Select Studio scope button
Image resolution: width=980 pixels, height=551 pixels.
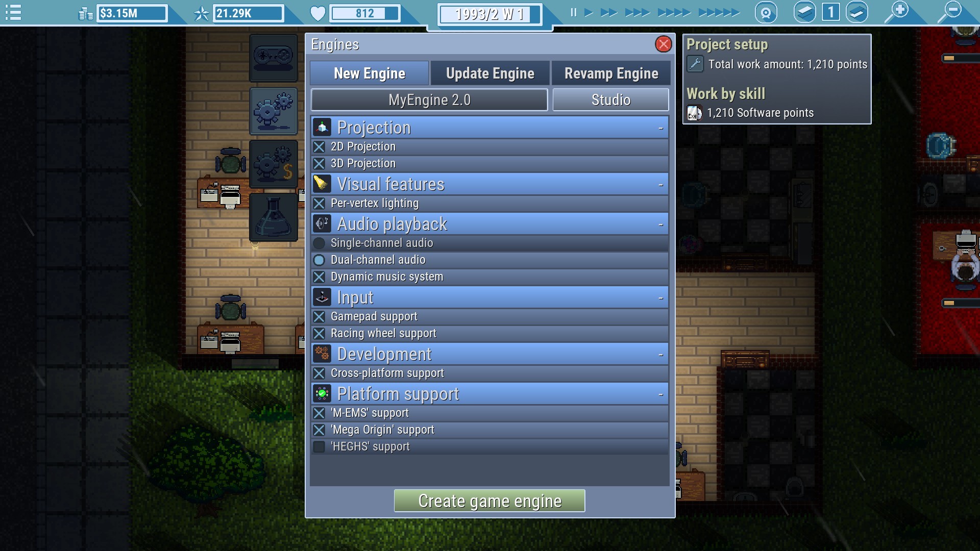coord(610,100)
